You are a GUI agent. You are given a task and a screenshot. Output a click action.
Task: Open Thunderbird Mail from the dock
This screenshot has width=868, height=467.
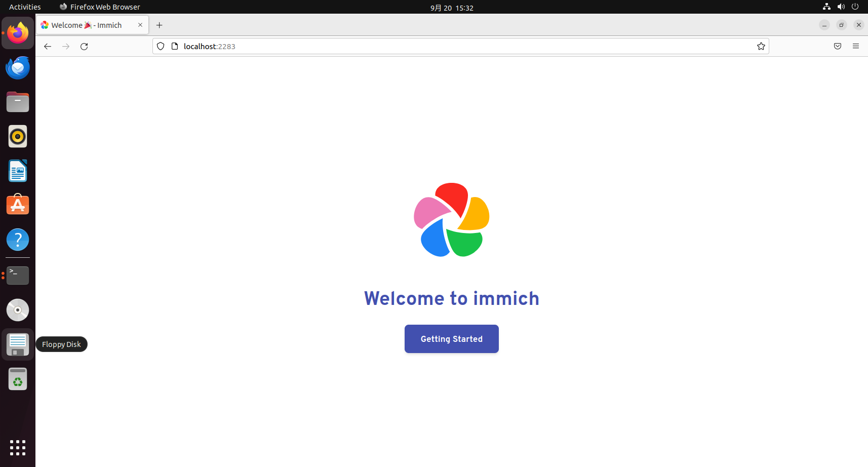(x=18, y=67)
